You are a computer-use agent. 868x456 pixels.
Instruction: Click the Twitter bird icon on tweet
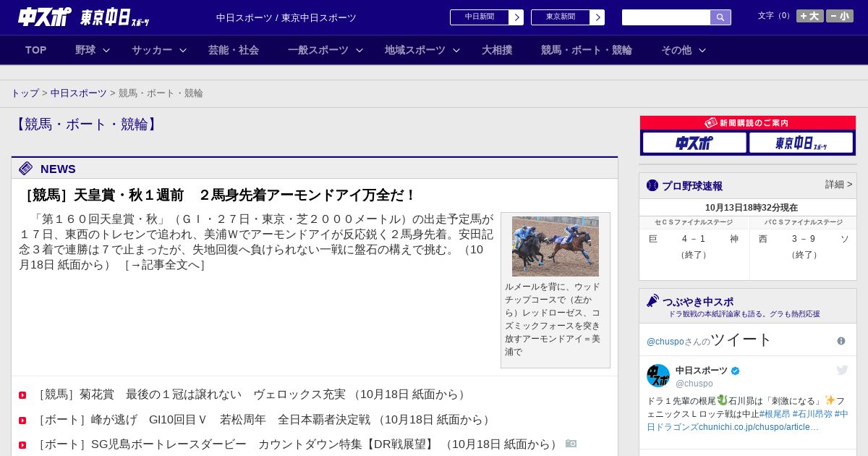(843, 370)
